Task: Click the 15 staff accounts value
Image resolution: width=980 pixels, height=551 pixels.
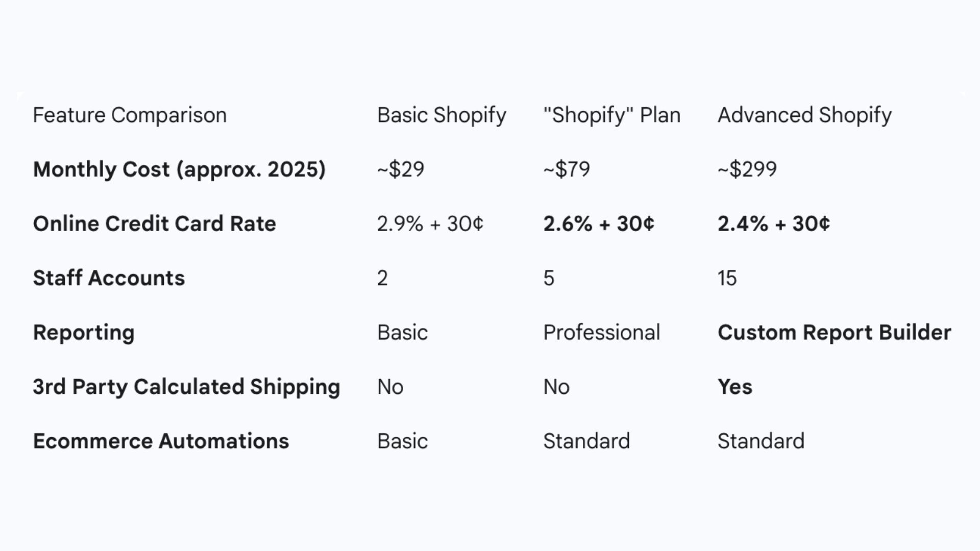Action: pos(727,278)
